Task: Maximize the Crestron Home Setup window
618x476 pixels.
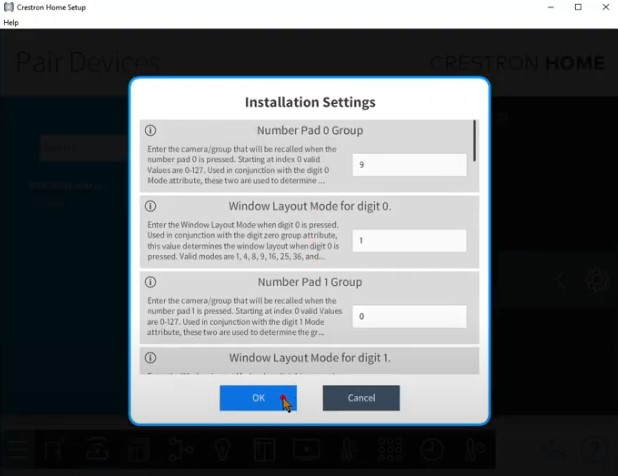Action: click(x=578, y=7)
